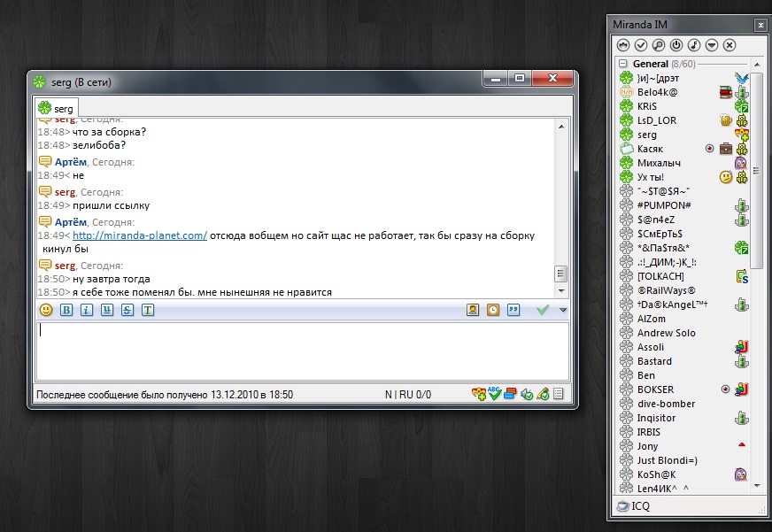Click the briefcase icon beside Касяк
Screen dimensions: 772x532
click(x=726, y=149)
